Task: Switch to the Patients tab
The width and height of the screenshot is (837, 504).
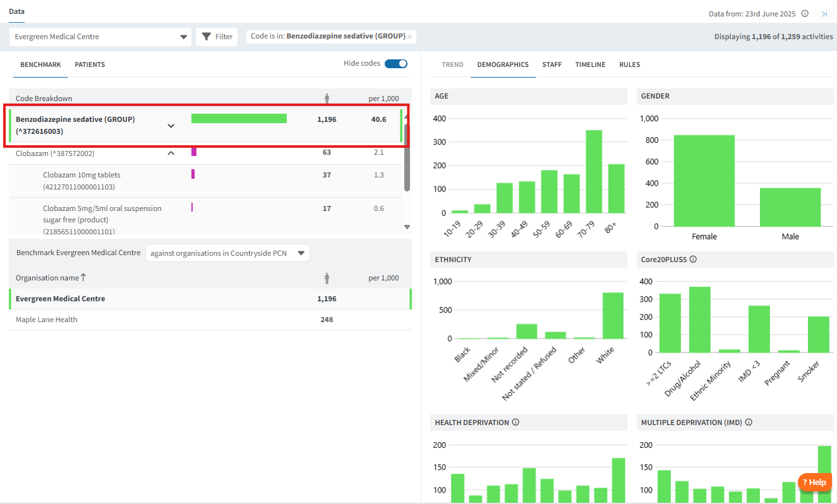Action: [x=90, y=64]
